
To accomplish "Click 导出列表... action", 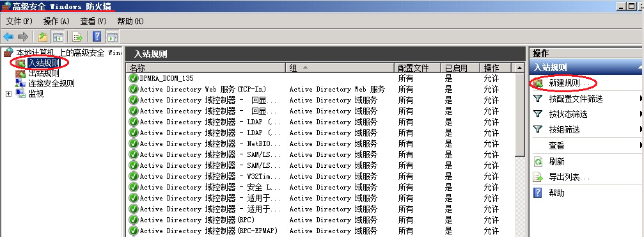I will 569,177.
